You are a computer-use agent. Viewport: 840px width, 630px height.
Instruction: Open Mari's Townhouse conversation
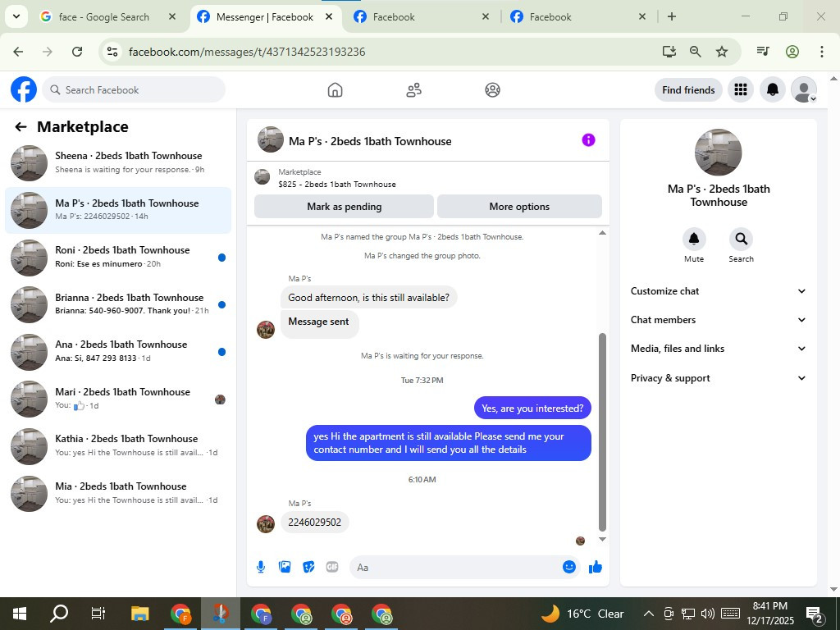coord(118,399)
